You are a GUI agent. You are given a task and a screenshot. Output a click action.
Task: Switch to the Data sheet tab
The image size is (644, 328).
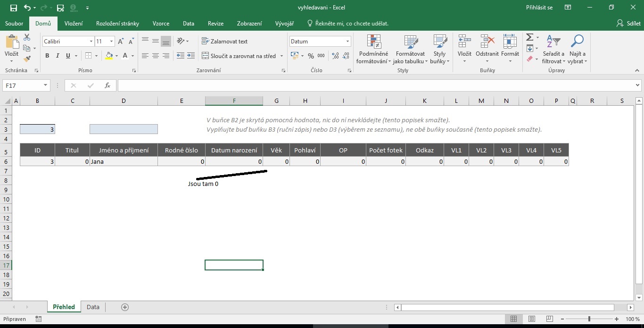(x=93, y=307)
